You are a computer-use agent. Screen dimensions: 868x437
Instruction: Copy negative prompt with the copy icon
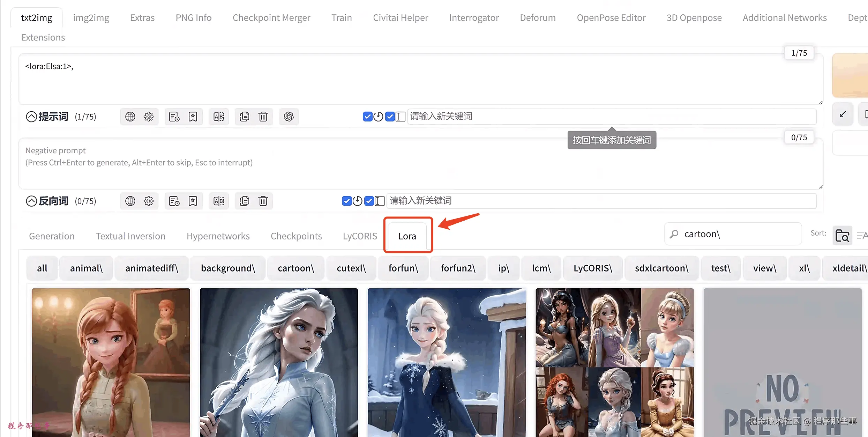244,201
